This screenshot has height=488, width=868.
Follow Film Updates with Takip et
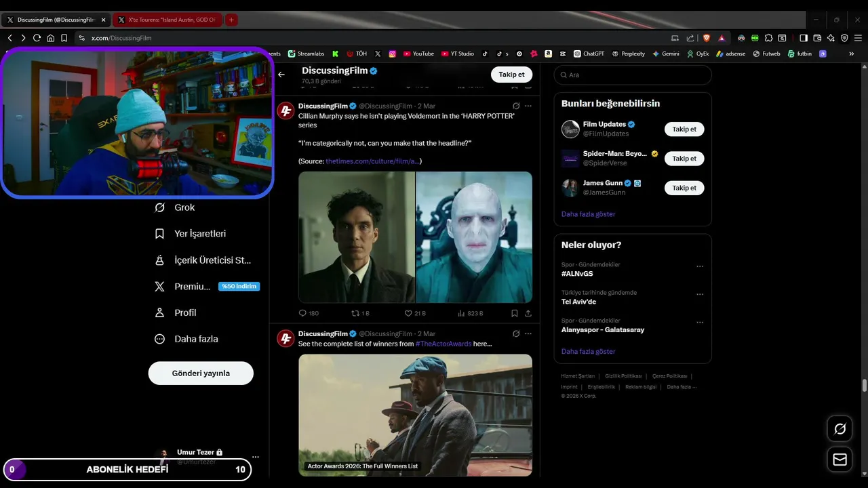click(684, 129)
